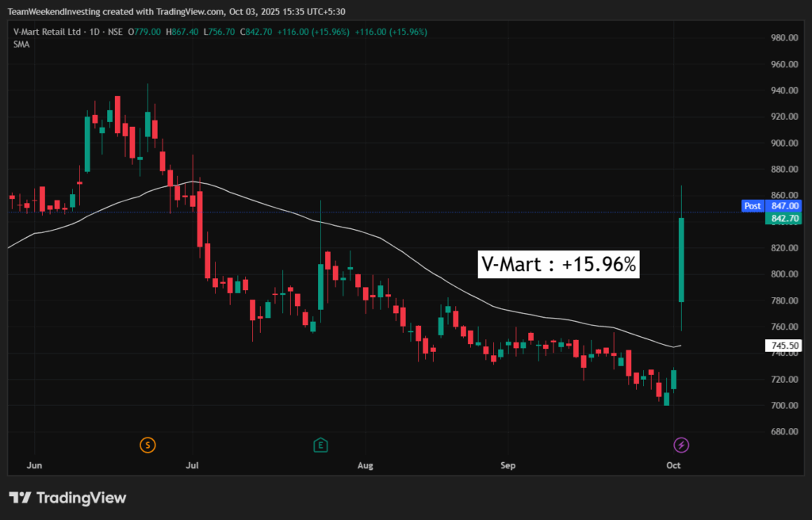Click the V-Mart : +15.96% text annotation
The width and height of the screenshot is (812, 520).
pos(559,265)
